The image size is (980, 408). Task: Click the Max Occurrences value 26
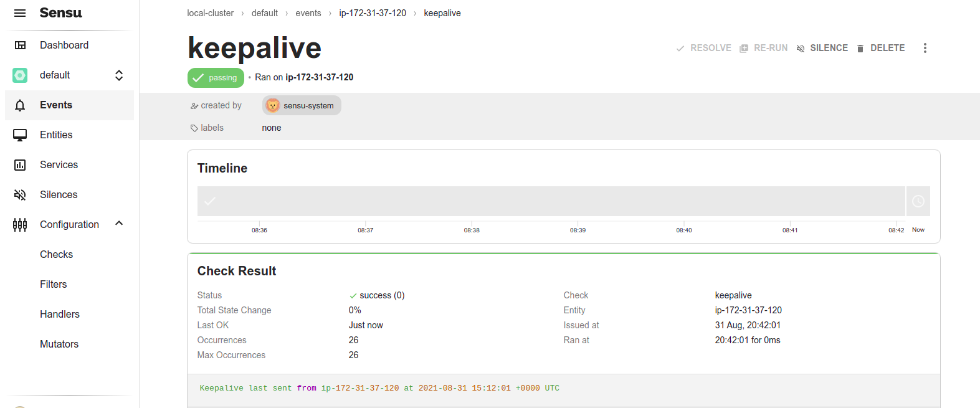click(x=354, y=355)
